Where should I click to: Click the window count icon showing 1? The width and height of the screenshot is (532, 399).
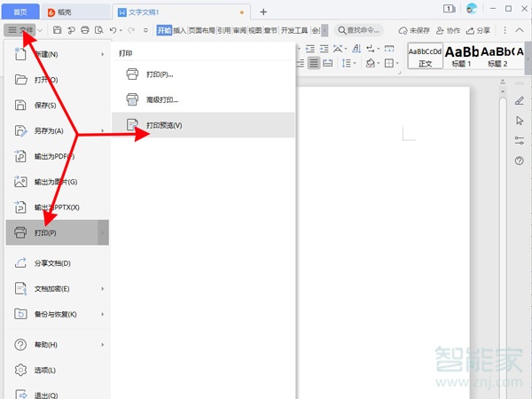point(450,9)
